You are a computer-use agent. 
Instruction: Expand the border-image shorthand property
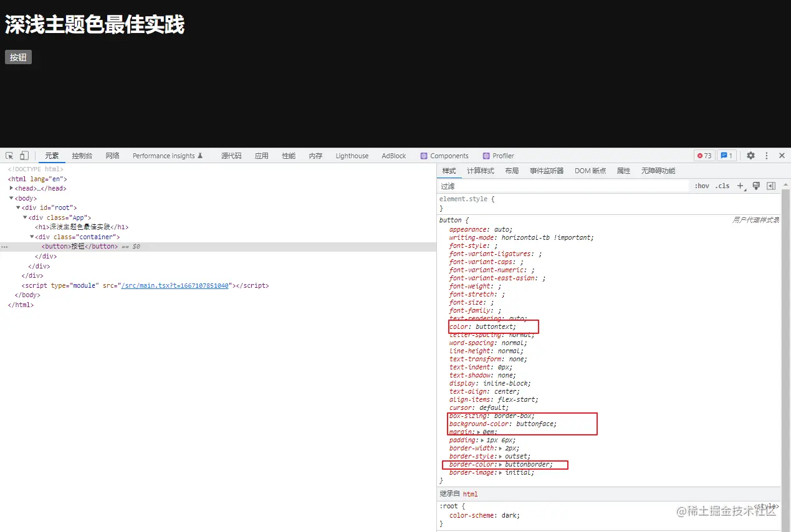point(502,472)
